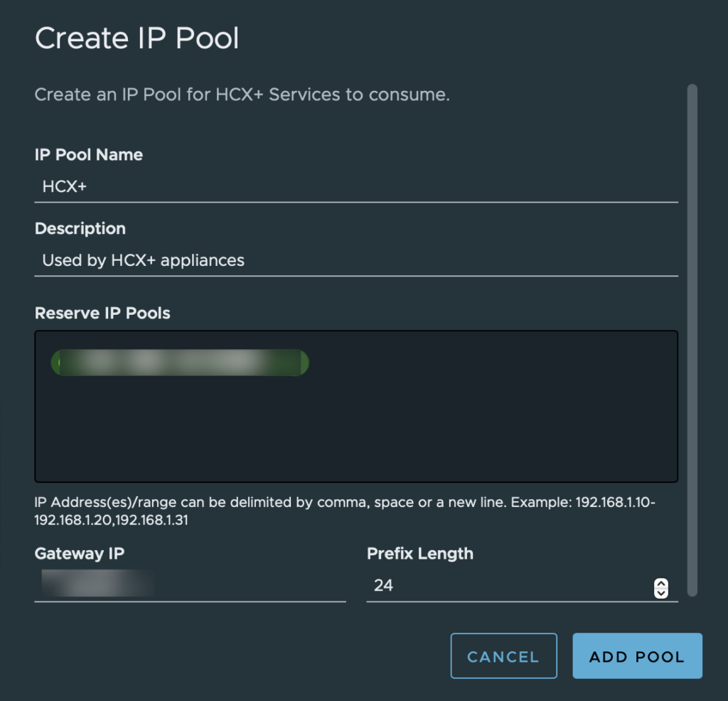
Task: Click the IP Pool Name field containing HCX+
Action: [x=356, y=187]
